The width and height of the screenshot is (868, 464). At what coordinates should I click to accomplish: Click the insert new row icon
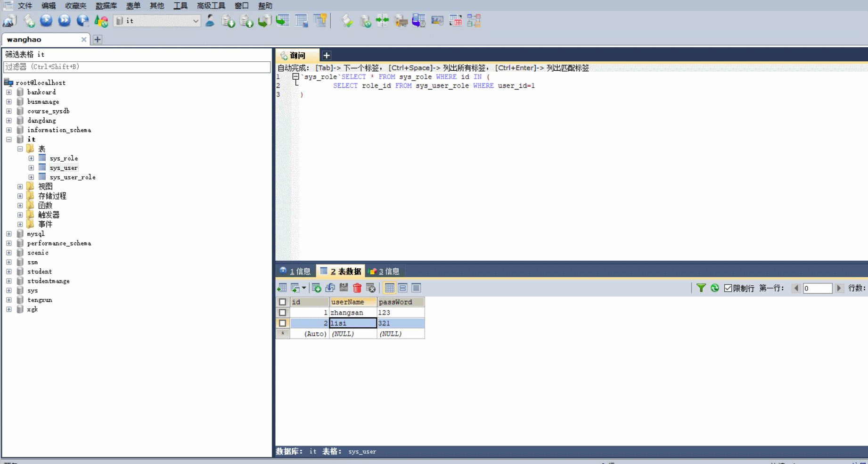(317, 288)
